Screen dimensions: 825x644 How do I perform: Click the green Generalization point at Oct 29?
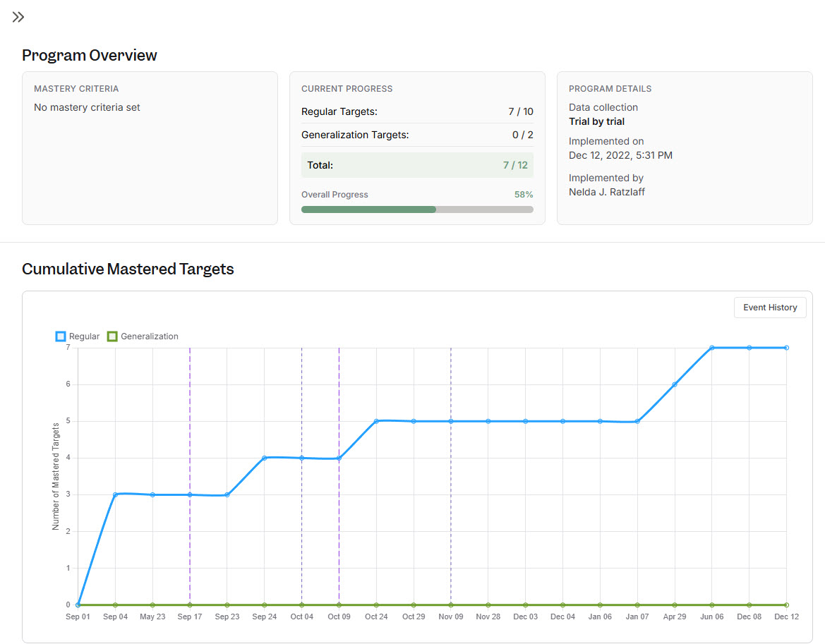click(414, 605)
